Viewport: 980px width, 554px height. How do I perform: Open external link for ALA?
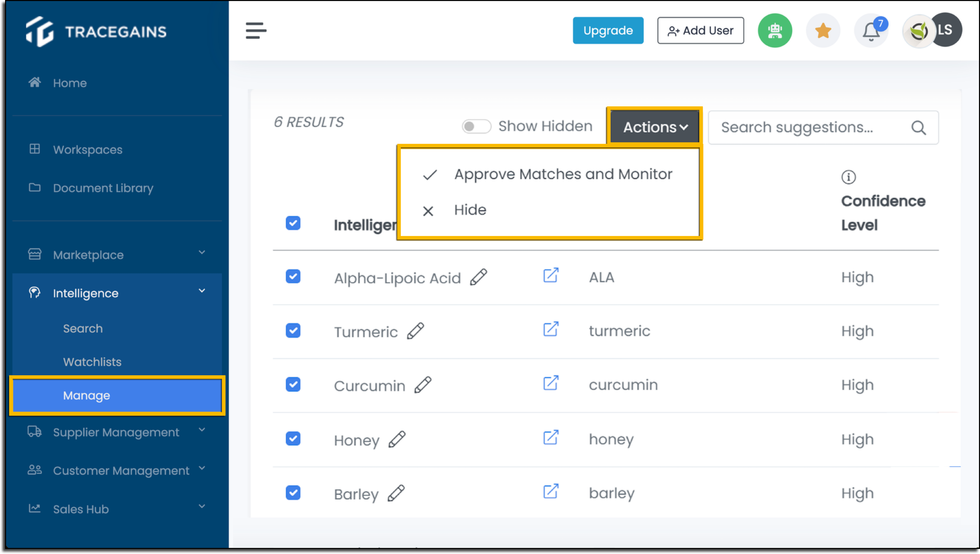[x=551, y=275]
